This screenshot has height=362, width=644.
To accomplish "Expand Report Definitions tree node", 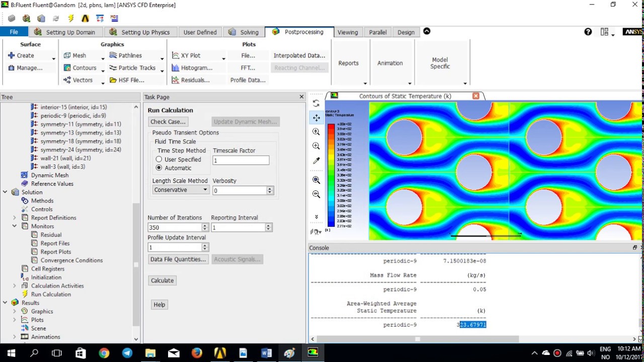I will (x=15, y=218).
